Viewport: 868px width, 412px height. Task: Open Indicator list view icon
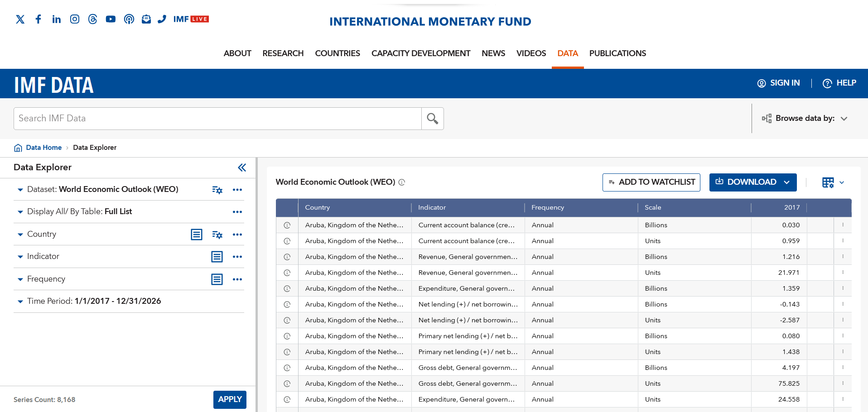click(217, 257)
